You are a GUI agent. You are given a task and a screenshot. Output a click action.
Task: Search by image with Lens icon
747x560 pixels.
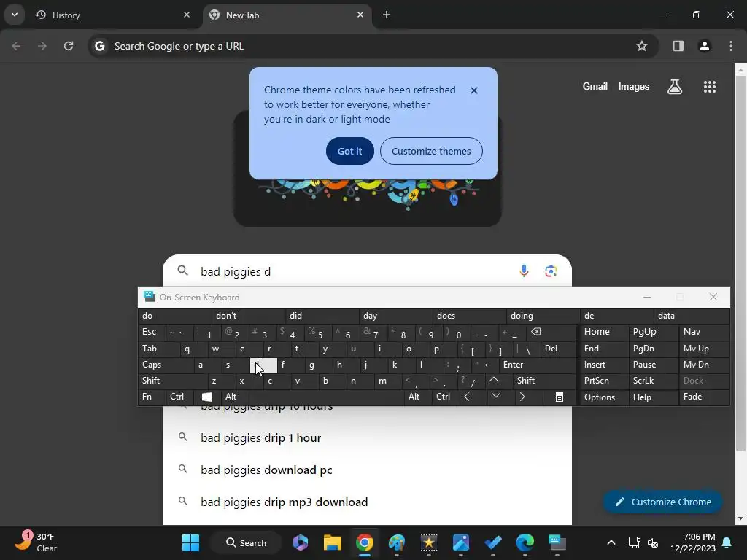tap(551, 271)
